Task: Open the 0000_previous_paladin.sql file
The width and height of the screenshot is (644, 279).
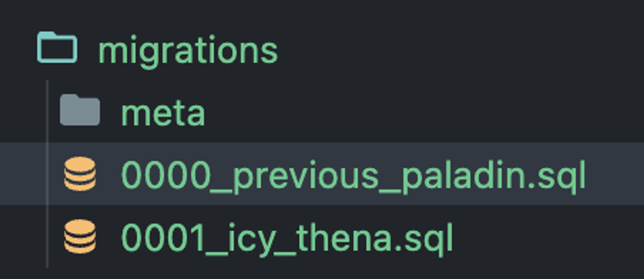Action: pyautogui.click(x=352, y=175)
